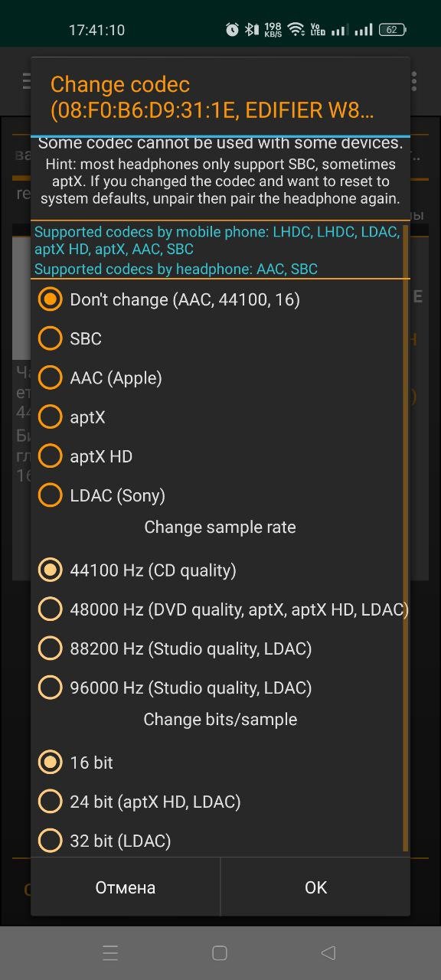The image size is (441, 980).
Task: Tap the Отмена cancel button
Action: pos(126,887)
